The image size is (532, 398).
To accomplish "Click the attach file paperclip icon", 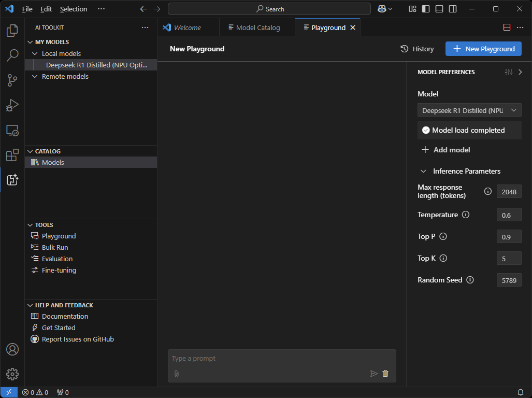I will (176, 373).
